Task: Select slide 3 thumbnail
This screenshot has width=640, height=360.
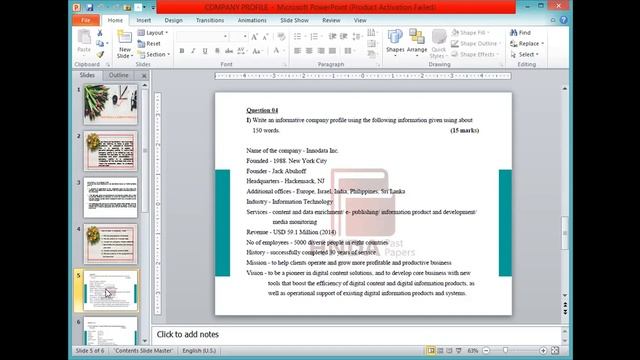Action: coord(111,198)
